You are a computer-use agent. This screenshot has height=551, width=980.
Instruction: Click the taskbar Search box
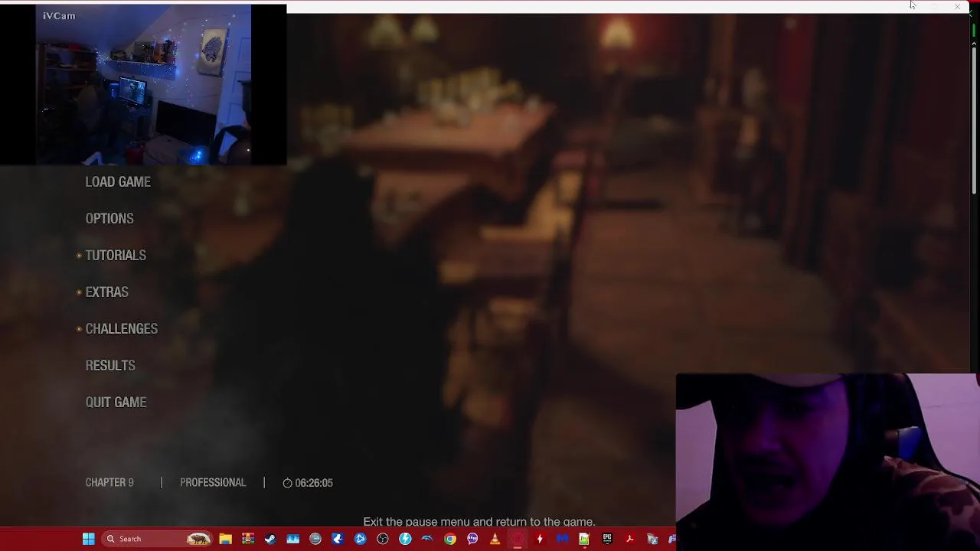[x=157, y=539]
